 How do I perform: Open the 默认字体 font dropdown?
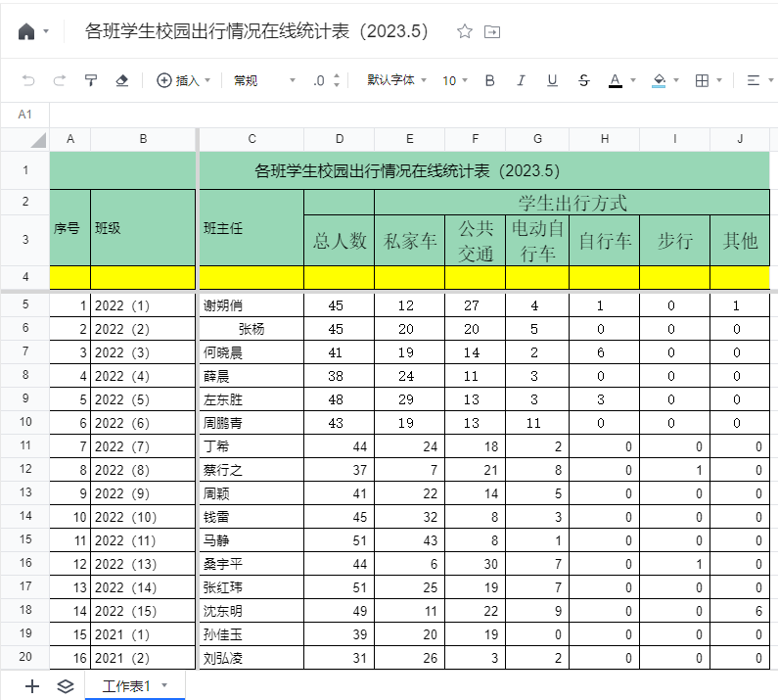pos(396,80)
